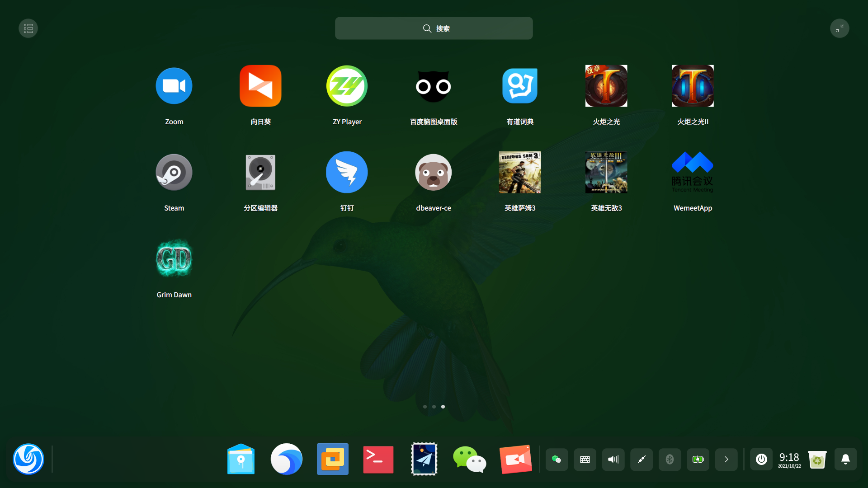This screenshot has width=868, height=488.
Task: Exit fullscreen launcher mode
Action: [839, 28]
